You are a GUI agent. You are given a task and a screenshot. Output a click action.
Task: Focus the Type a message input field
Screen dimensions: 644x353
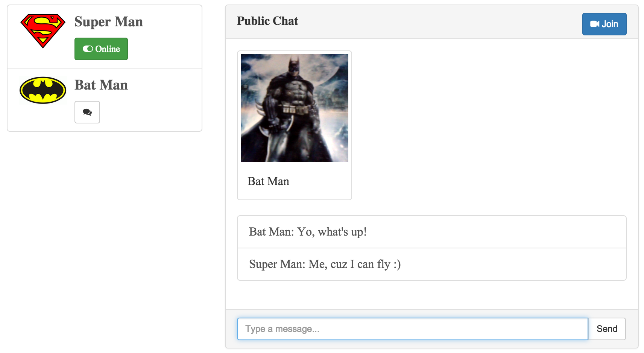412,329
